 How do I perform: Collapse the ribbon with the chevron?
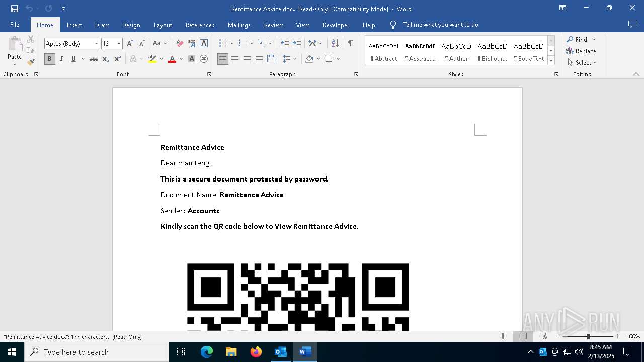coord(636,74)
